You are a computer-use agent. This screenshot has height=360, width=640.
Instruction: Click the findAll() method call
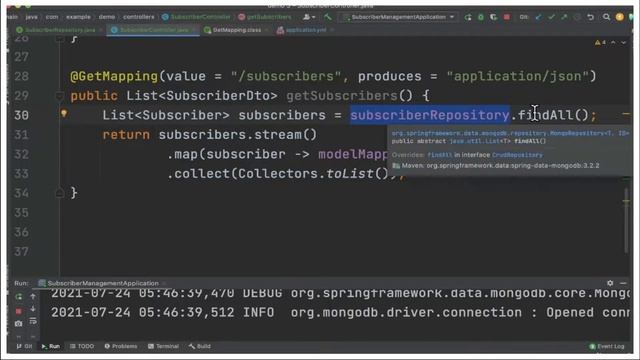[553, 115]
